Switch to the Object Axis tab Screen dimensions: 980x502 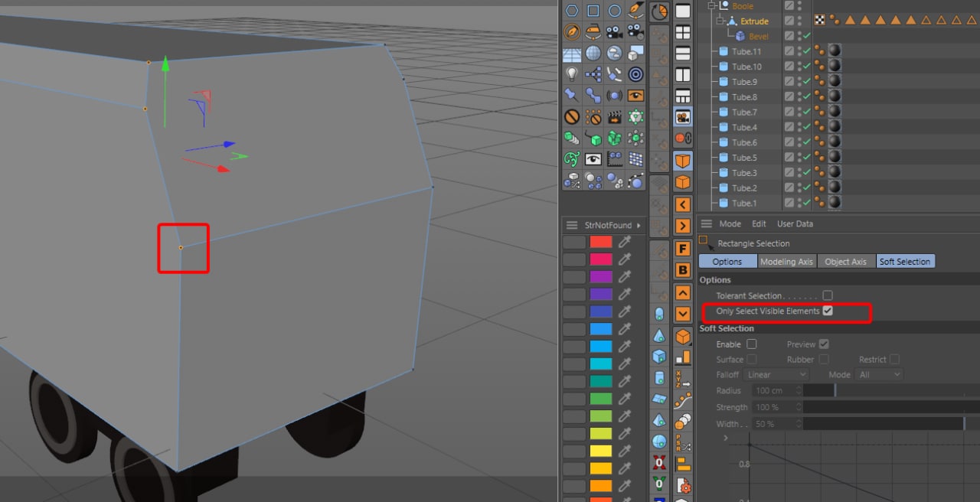point(846,262)
